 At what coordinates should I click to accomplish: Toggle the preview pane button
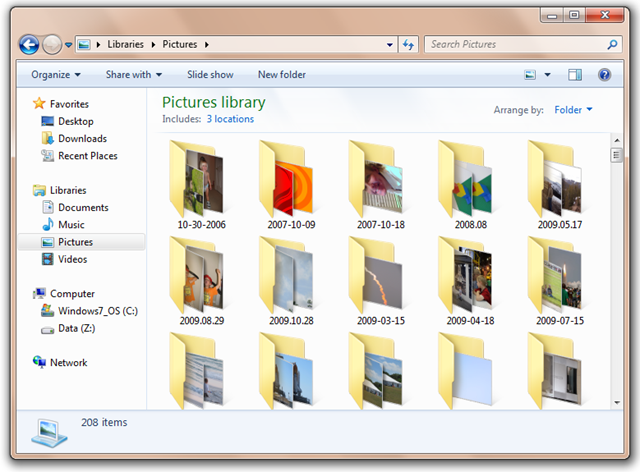pos(575,75)
